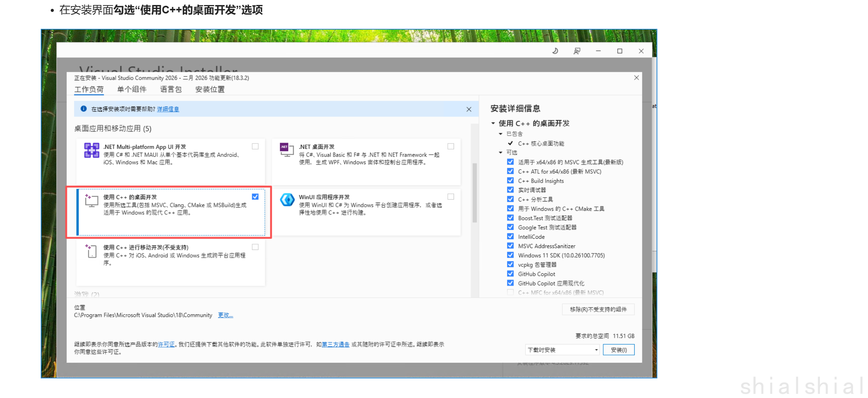Image resolution: width=868 pixels, height=398 pixels.
Task: Click the 安装详细信息 heading
Action: click(515, 109)
